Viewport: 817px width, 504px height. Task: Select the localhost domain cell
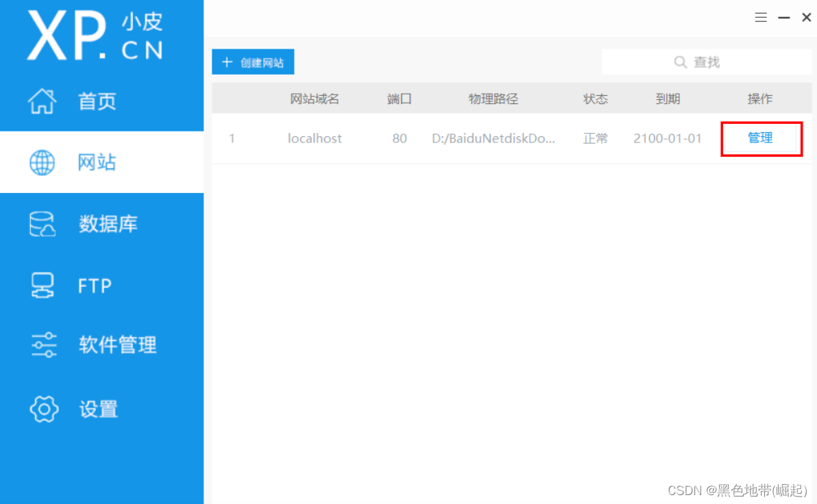315,138
